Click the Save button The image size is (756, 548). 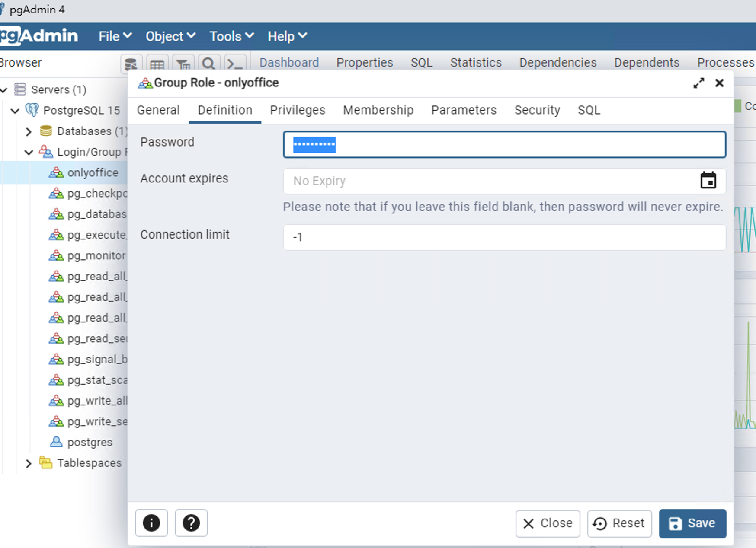692,523
